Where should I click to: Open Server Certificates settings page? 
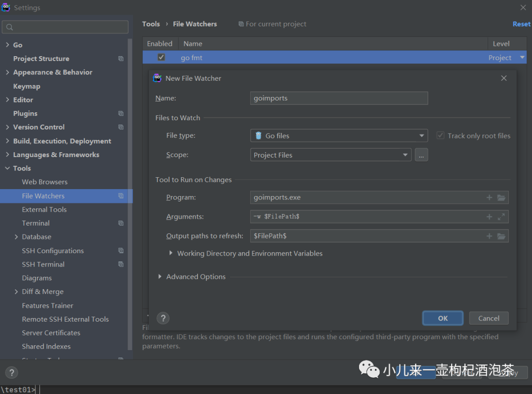51,332
